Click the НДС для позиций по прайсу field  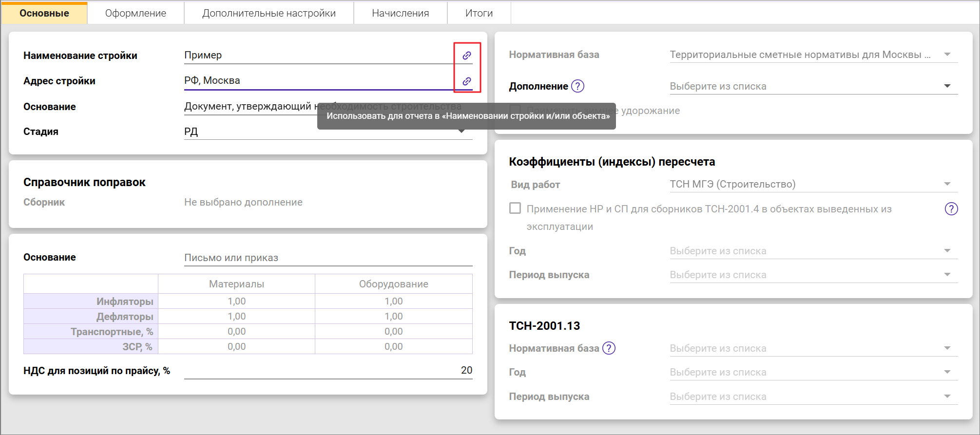coord(327,371)
